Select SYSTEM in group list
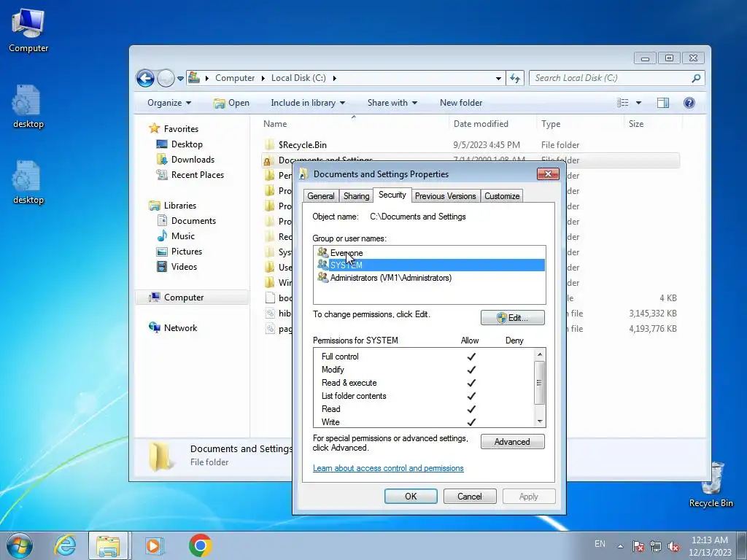747x560 pixels. click(429, 265)
